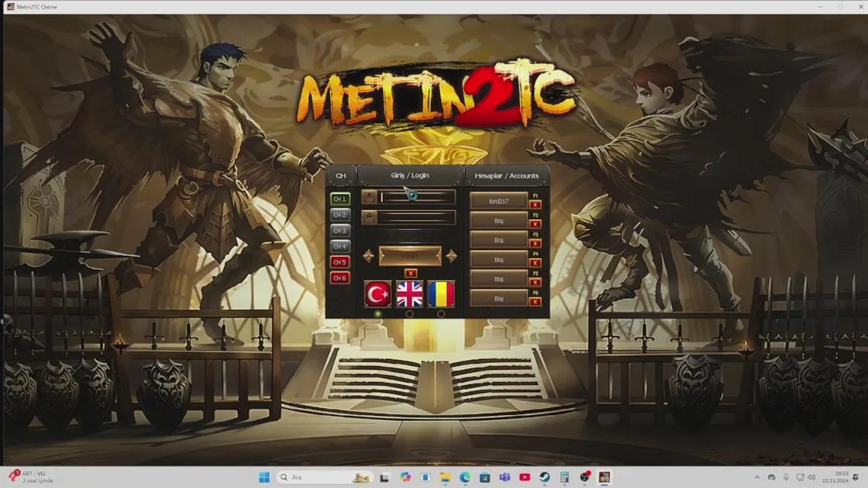Open Task View on the taskbar
This screenshot has height=488, width=868.
click(385, 477)
